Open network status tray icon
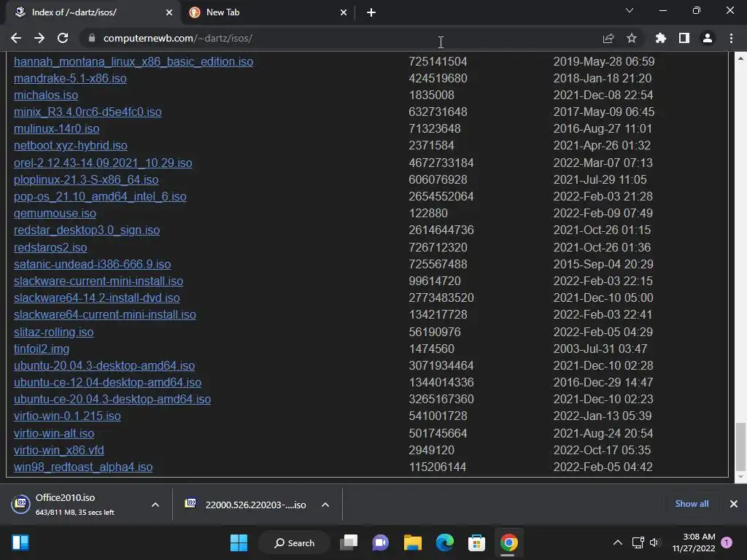 pos(638,542)
